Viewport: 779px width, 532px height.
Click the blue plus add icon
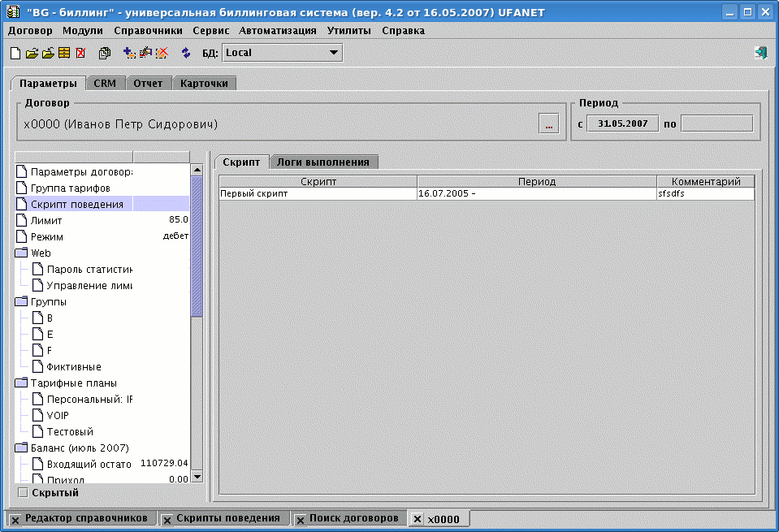(129, 53)
